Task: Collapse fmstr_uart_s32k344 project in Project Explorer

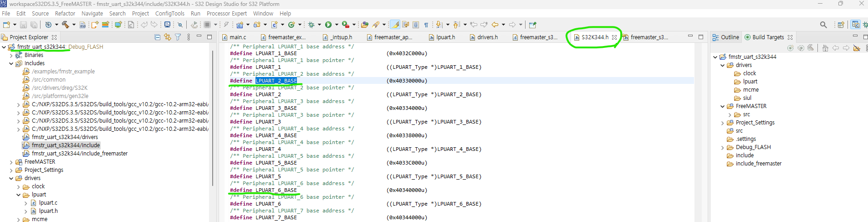Action: [x=4, y=47]
